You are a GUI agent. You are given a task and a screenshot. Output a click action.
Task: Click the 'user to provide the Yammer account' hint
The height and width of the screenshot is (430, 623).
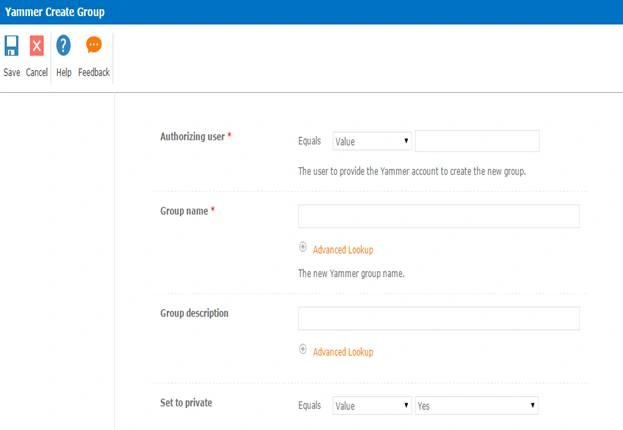click(412, 171)
